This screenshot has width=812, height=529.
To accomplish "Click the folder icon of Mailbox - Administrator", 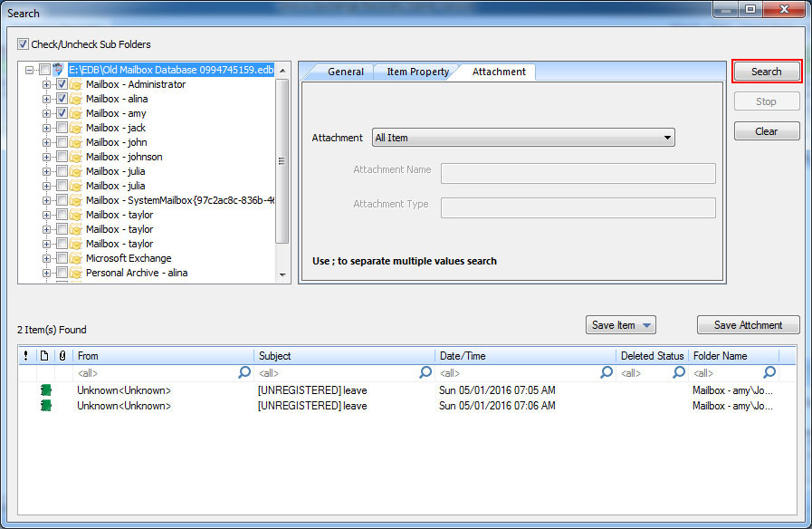I will pyautogui.click(x=76, y=84).
